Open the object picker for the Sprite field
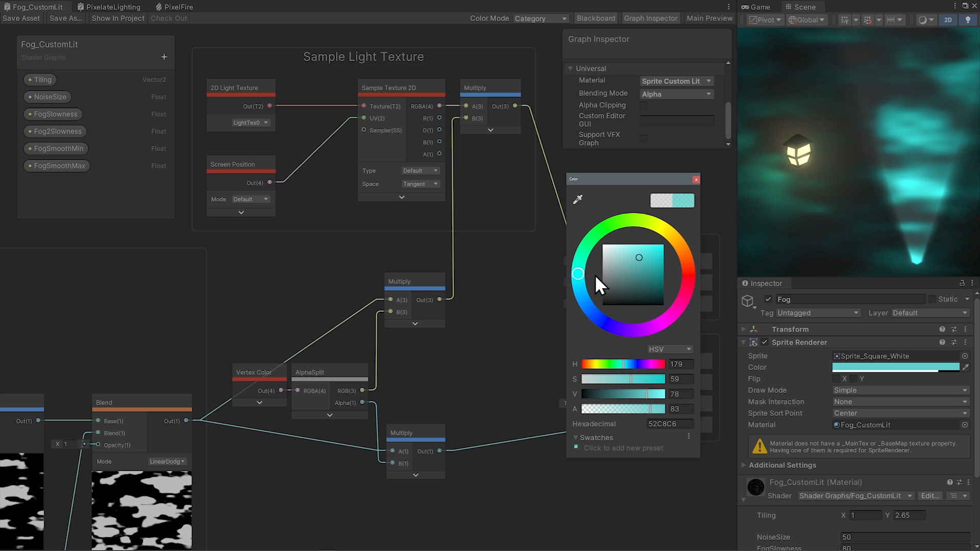Screen dimensions: 980x551 point(965,356)
